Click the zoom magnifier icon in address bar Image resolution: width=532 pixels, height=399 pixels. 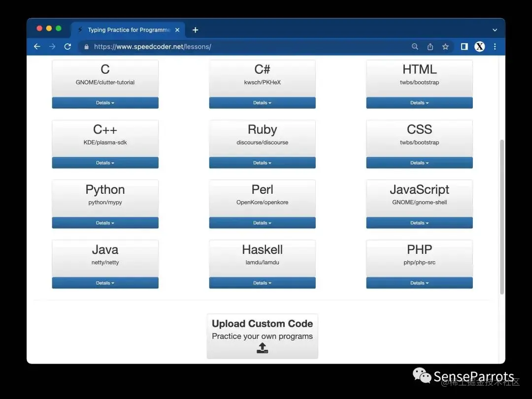point(415,47)
